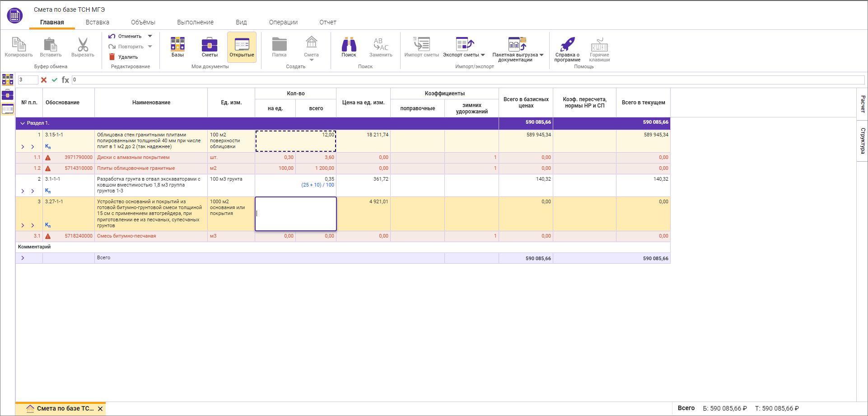Image resolution: width=868 pixels, height=416 pixels.
Task: Open the Операции ribbon tab
Action: tap(284, 22)
